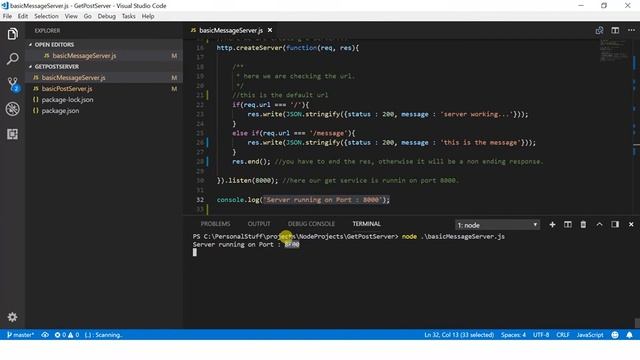Click the synchronize changes status icon
Viewport: 640px width, 360px height.
pos(45,335)
